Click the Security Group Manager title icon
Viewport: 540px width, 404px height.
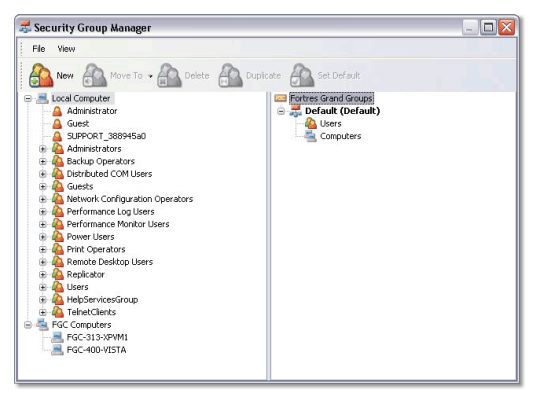pyautogui.click(x=25, y=27)
